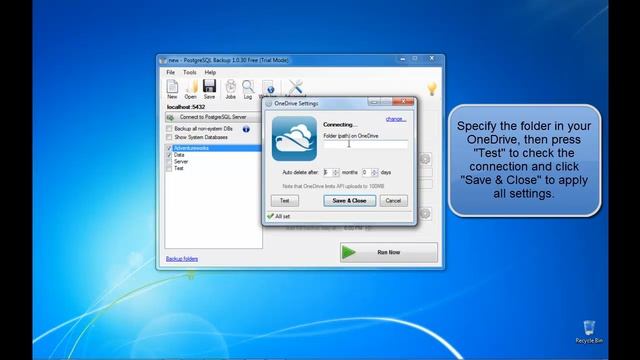Open the Help menu

(x=210, y=72)
